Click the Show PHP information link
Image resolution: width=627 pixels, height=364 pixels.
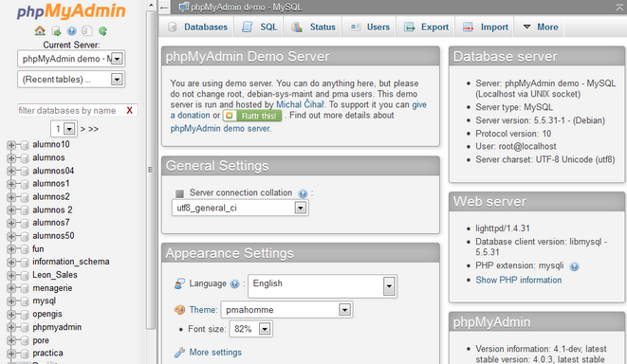point(518,280)
